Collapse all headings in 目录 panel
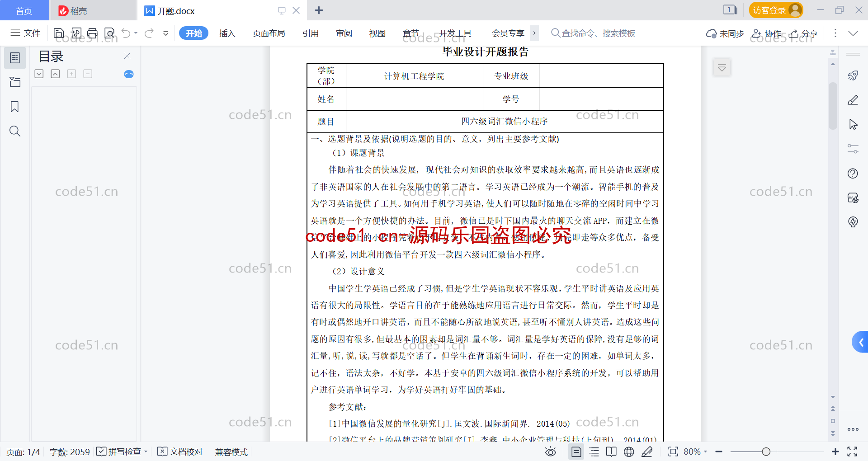The image size is (868, 461). [55, 74]
